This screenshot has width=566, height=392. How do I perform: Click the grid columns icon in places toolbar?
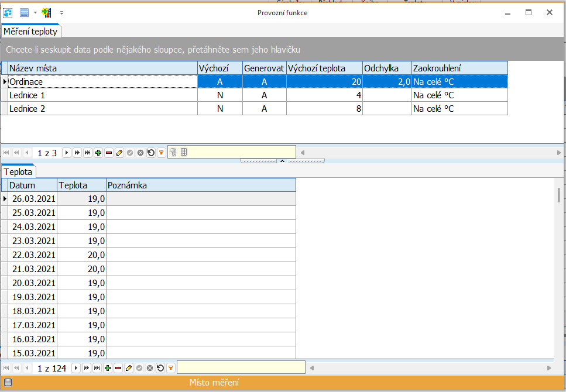184,152
